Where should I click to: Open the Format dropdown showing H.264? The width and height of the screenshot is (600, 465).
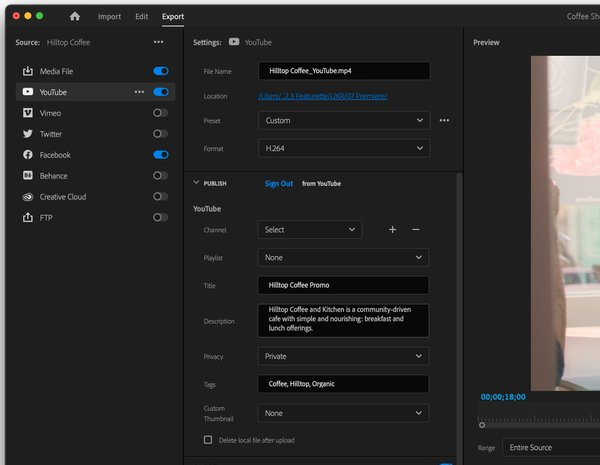click(343, 148)
